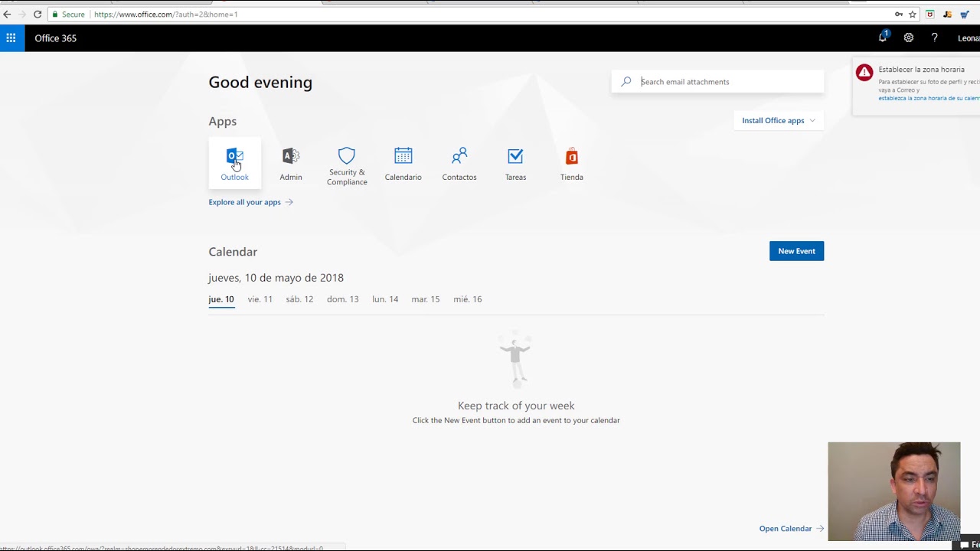
Task: Select the vie. 11 day tab
Action: (260, 299)
